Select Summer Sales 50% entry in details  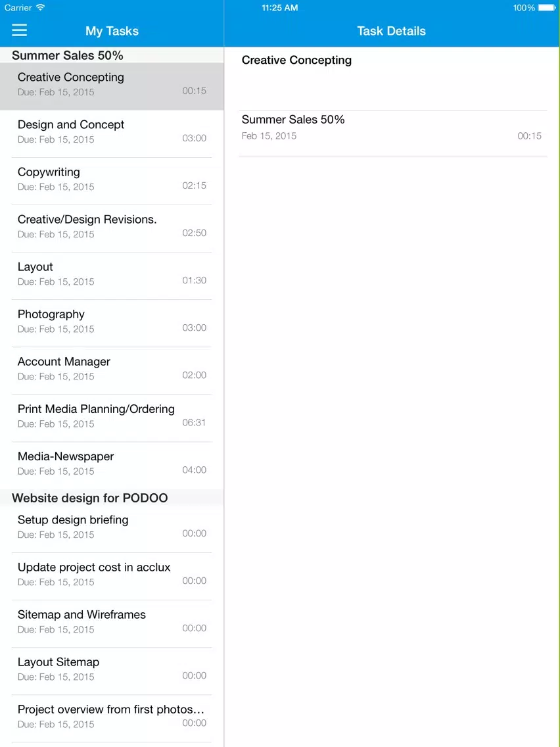click(393, 133)
